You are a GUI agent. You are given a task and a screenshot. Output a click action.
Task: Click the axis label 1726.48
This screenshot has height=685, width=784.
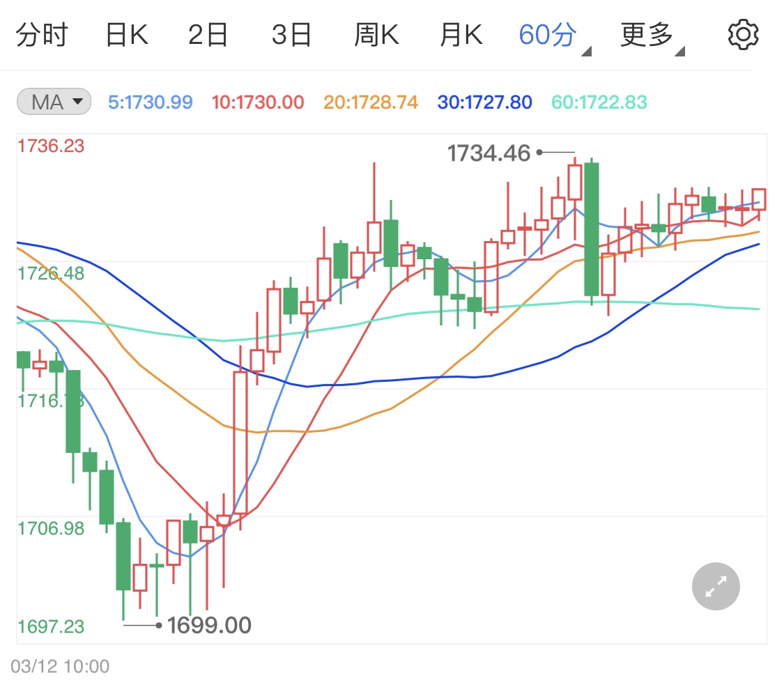[51, 273]
